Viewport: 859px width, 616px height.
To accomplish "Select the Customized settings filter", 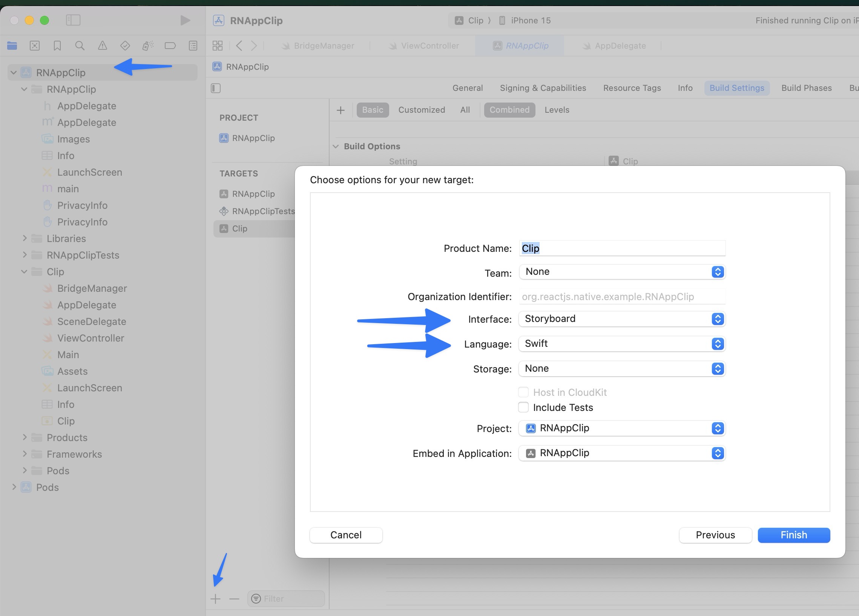I will [422, 110].
